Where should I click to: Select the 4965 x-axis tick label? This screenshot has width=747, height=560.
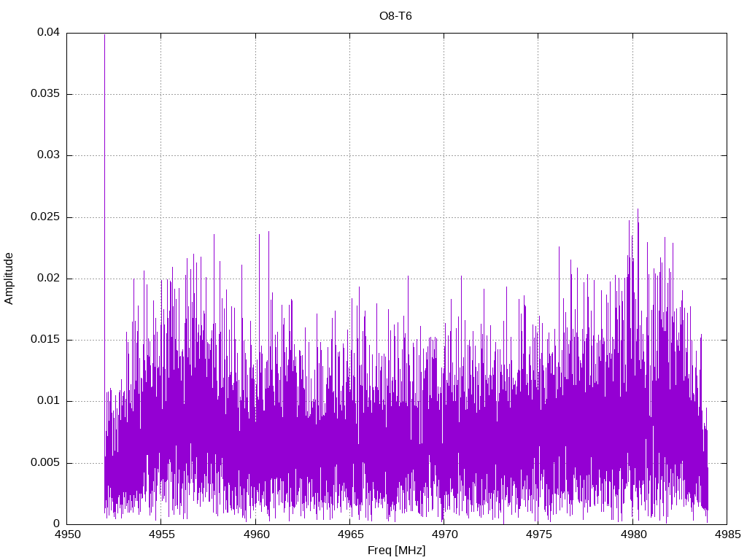349,534
